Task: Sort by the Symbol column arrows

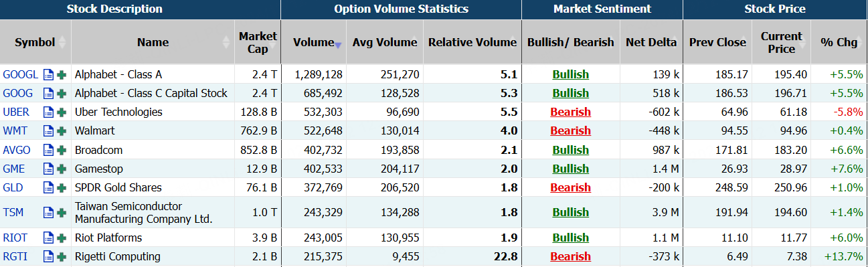Action: tap(63, 42)
